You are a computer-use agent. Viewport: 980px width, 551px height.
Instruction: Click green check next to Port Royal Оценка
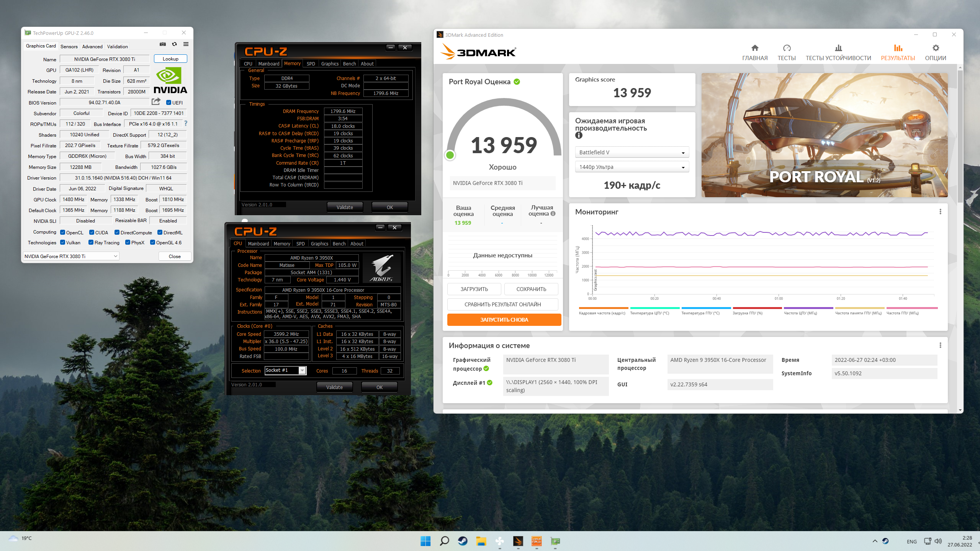coord(517,82)
